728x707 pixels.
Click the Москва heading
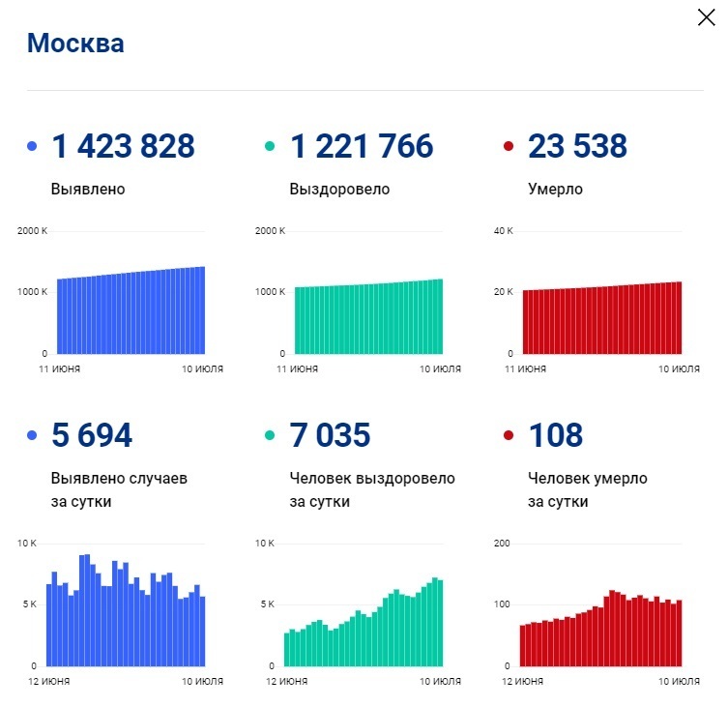click(75, 44)
